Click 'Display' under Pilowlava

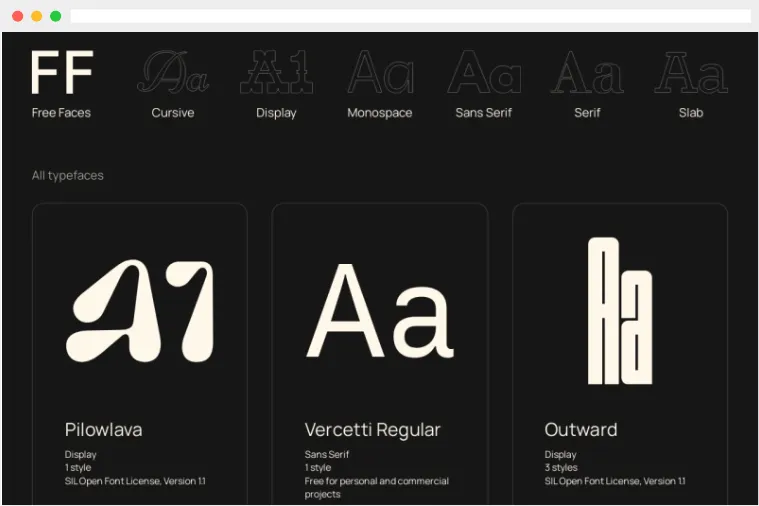click(81, 455)
